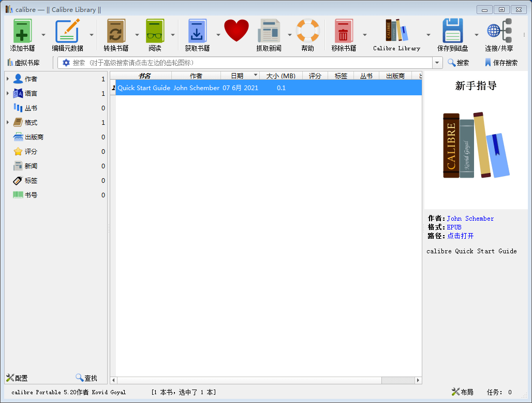Click the 书号 barcode icon
532x403 pixels.
pyautogui.click(x=18, y=195)
